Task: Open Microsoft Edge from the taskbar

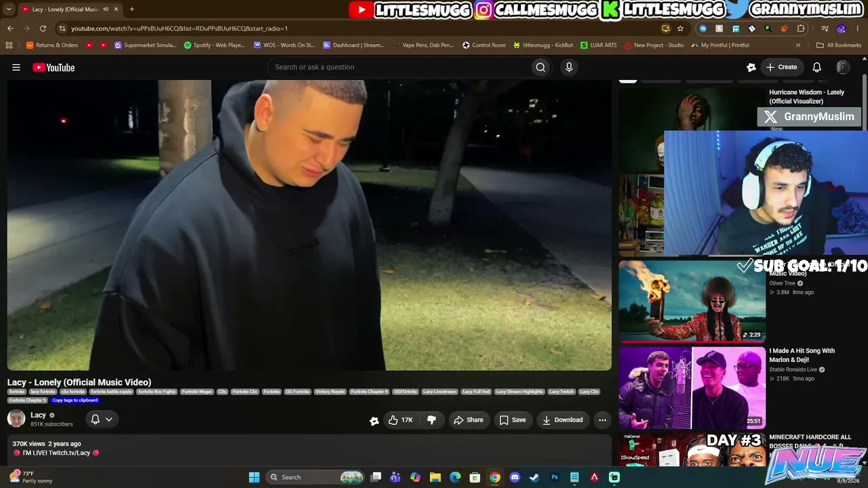Action: [x=455, y=477]
